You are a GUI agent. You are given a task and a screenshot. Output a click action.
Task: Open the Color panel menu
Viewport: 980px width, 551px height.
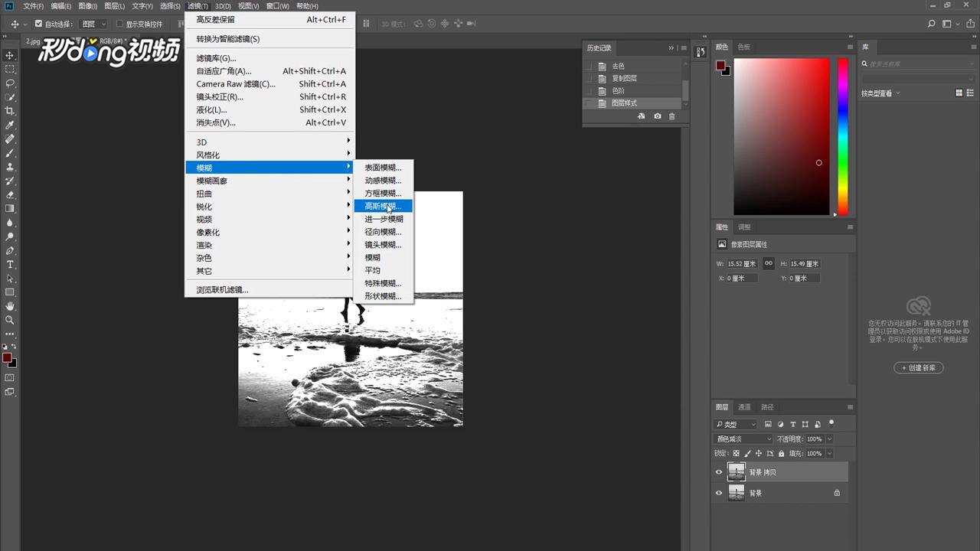coord(850,47)
